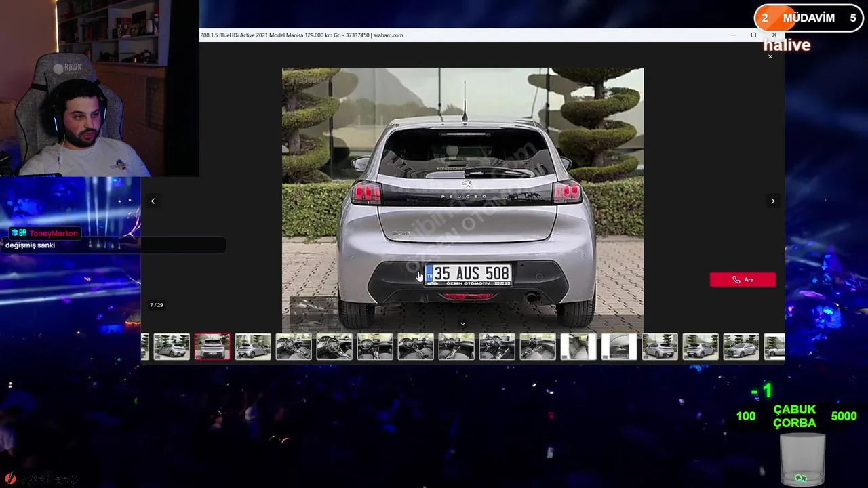Click the red Ara call button
Viewport: 868px width, 488px height.
[743, 279]
